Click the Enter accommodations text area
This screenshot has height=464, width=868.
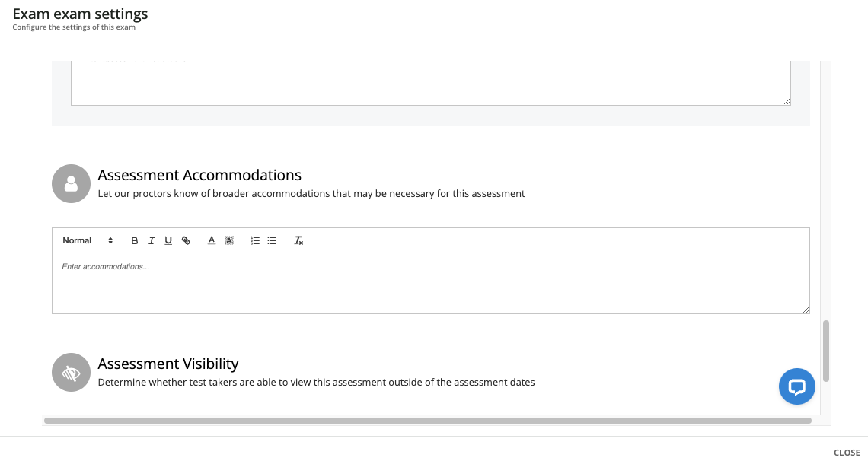click(x=431, y=283)
